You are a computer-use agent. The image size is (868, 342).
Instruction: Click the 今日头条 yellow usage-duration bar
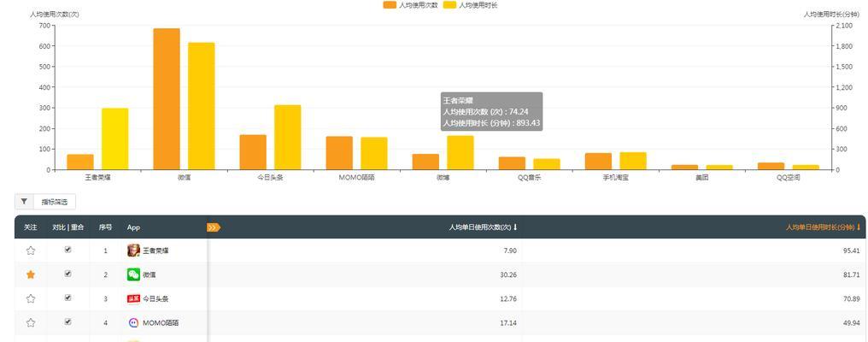[x=287, y=138]
